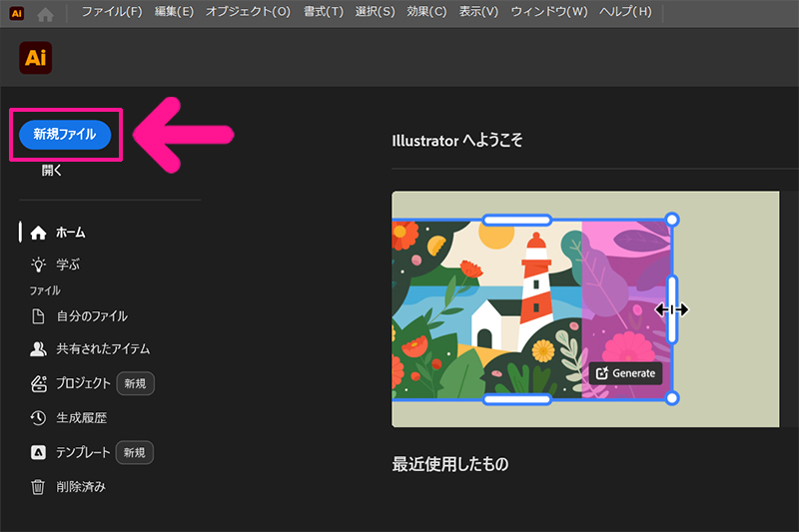Click the Generate button on the banner
Screen dimensions: 799x532
coord(626,373)
